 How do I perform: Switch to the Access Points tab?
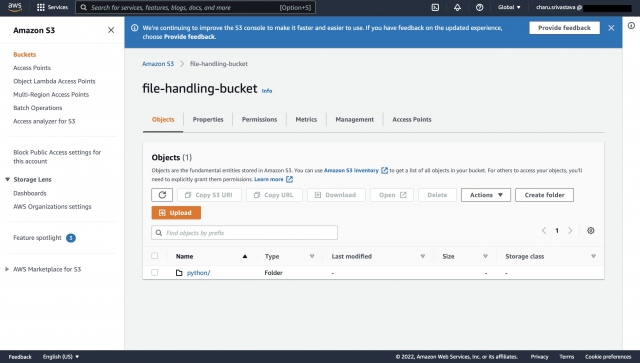point(412,119)
